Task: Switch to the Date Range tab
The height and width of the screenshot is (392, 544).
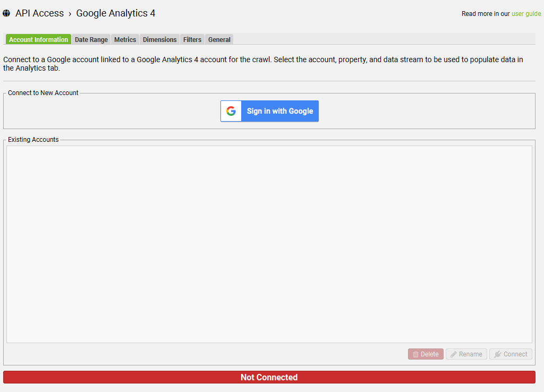Action: 91,39
